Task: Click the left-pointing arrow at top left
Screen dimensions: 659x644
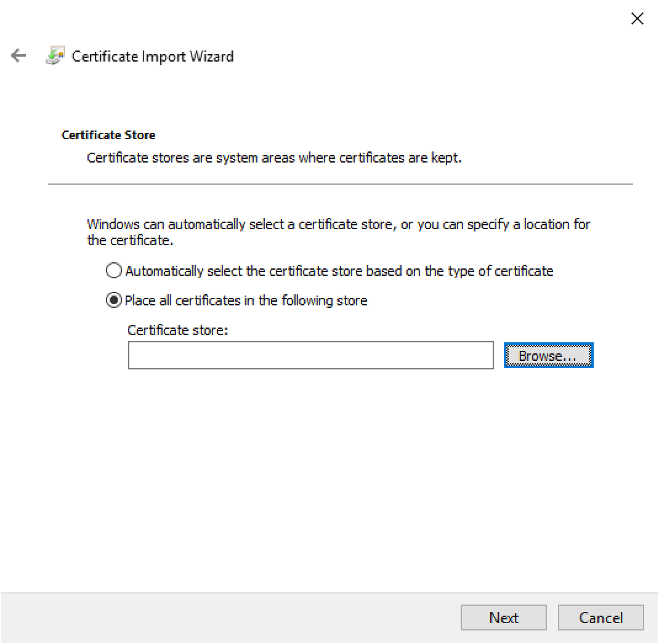Action: point(18,55)
